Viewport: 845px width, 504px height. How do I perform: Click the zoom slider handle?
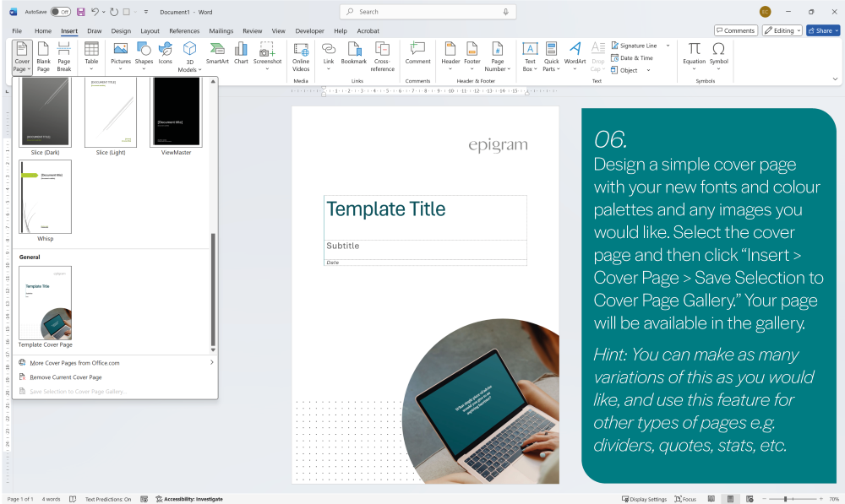[x=786, y=499]
